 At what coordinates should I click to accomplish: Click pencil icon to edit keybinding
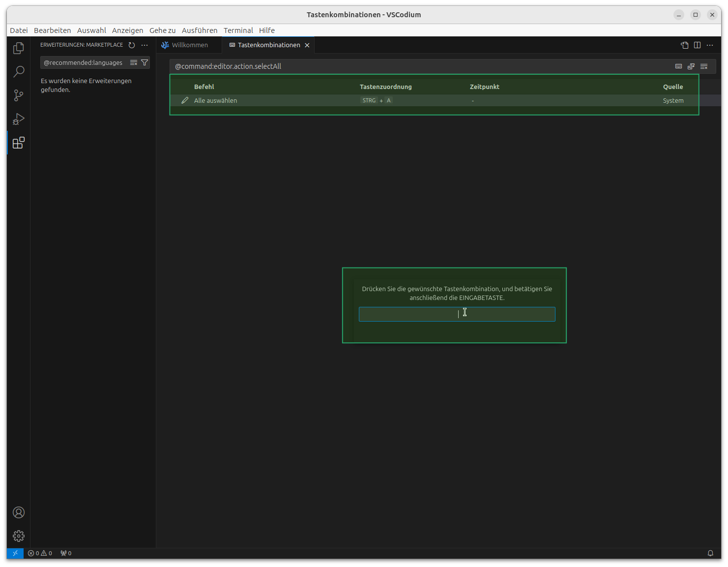click(185, 100)
